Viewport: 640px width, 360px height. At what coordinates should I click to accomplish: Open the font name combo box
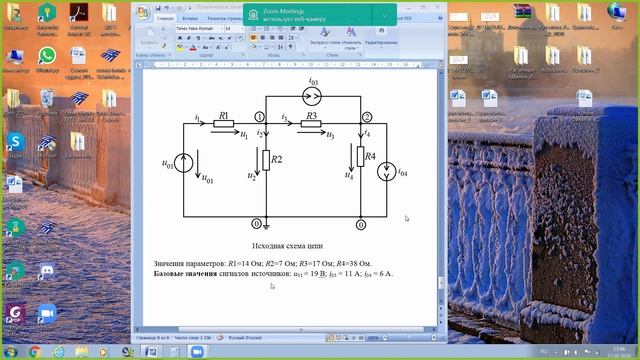(x=200, y=29)
